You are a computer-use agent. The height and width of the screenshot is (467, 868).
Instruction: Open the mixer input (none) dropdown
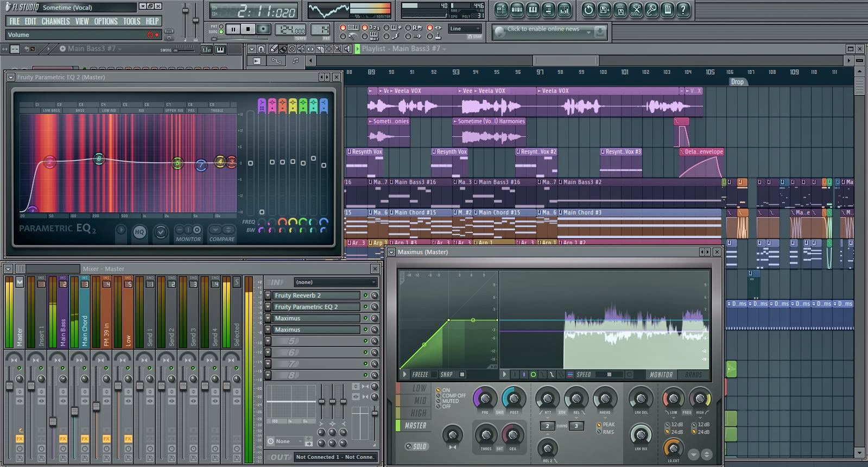(335, 282)
